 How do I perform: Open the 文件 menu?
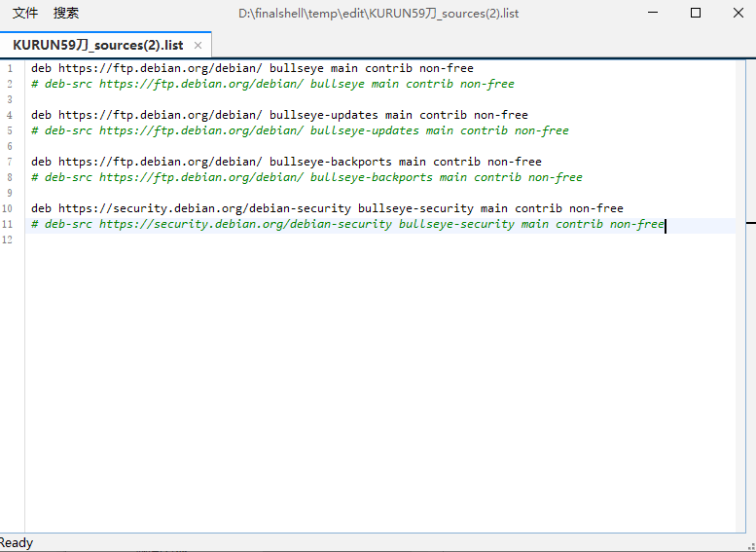click(x=25, y=13)
